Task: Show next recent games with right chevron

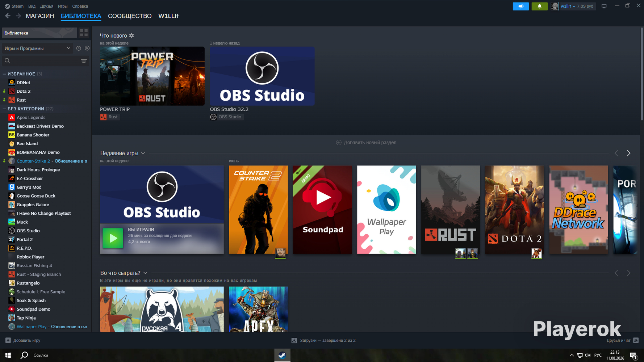Action: pos(628,153)
